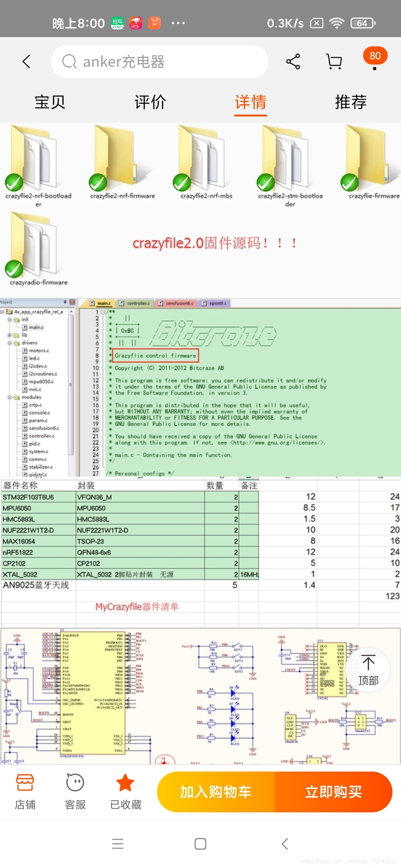This screenshot has height=868, width=401.
Task: Tap the eprintf.c editor tab in image
Action: coord(215,303)
